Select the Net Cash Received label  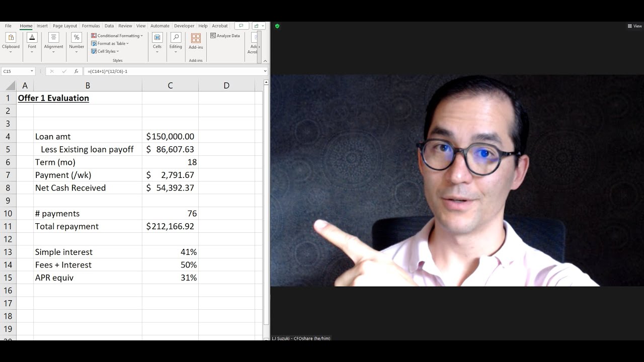tap(88, 188)
